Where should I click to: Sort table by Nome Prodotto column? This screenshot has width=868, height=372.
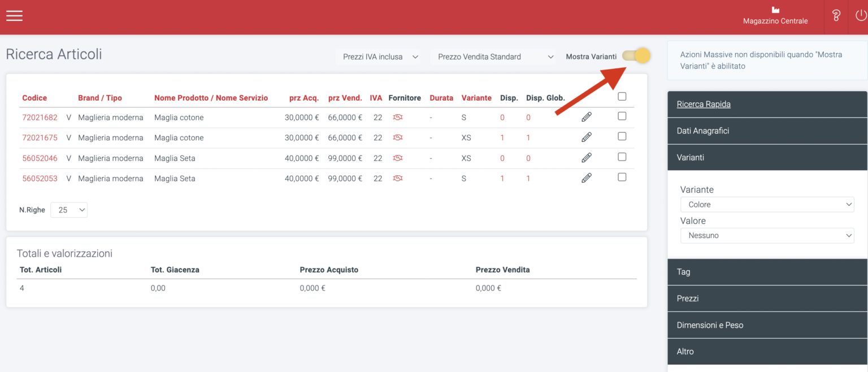(211, 98)
